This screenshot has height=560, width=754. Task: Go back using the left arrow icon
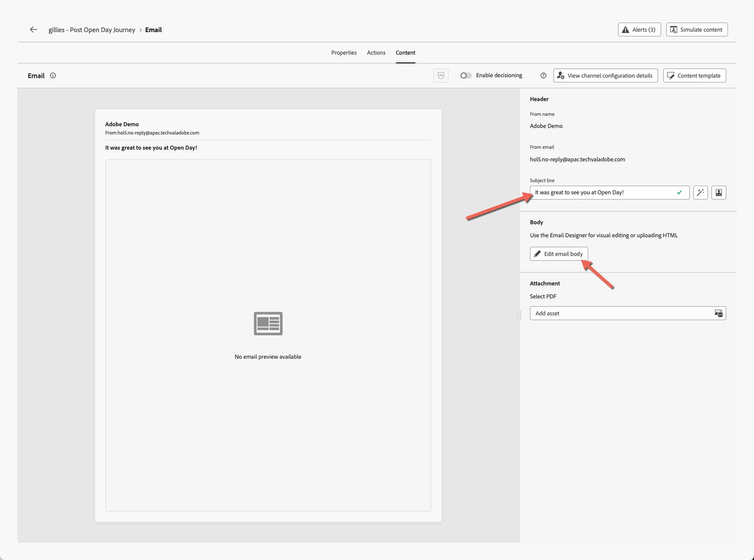[33, 29]
